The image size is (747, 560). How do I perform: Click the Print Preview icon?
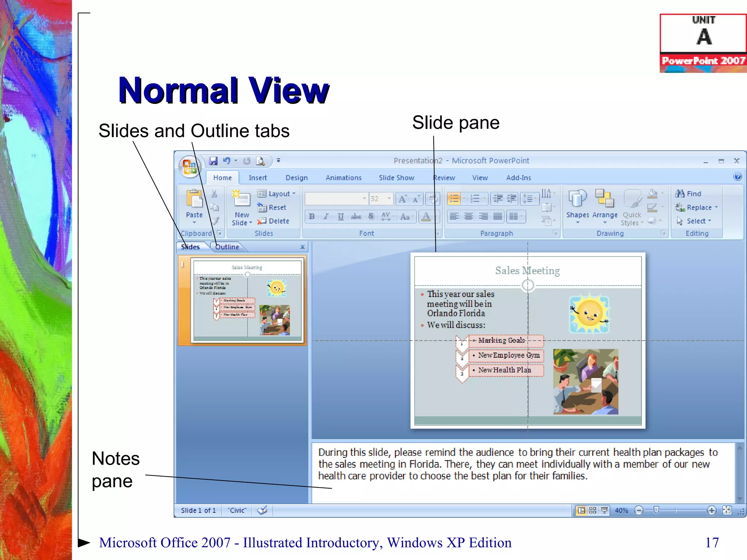[x=260, y=161]
